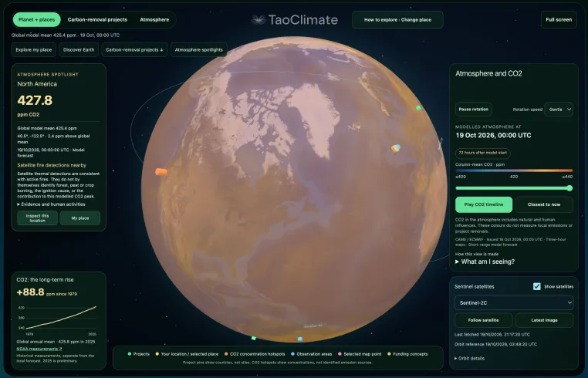This screenshot has width=588, height=378.
Task: Click the Atmosphere and CO2 panel title
Action: pos(488,73)
